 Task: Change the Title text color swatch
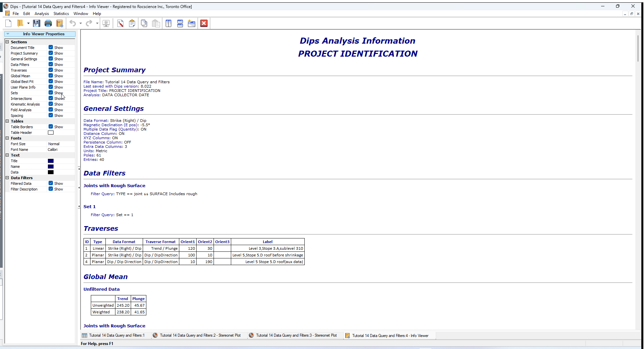point(51,161)
